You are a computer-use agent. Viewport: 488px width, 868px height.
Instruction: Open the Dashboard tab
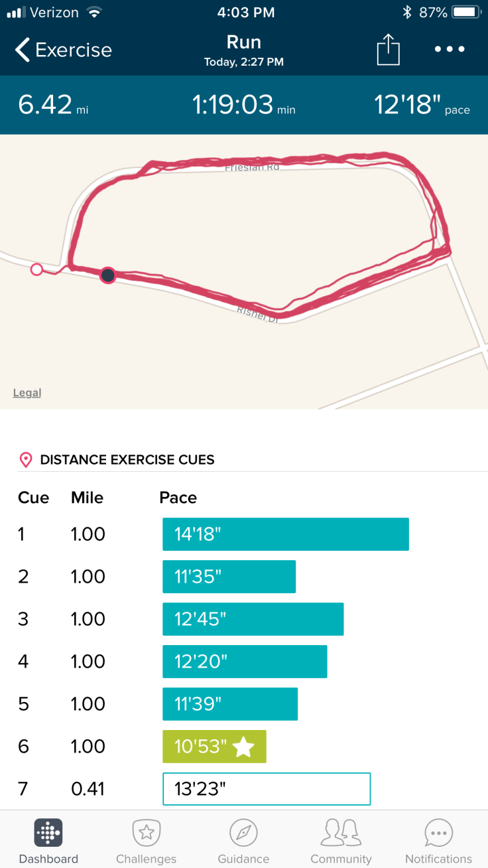click(x=48, y=841)
